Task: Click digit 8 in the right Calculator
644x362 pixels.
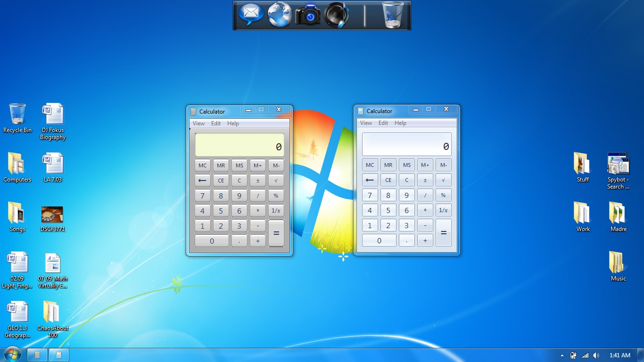Action: point(388,196)
